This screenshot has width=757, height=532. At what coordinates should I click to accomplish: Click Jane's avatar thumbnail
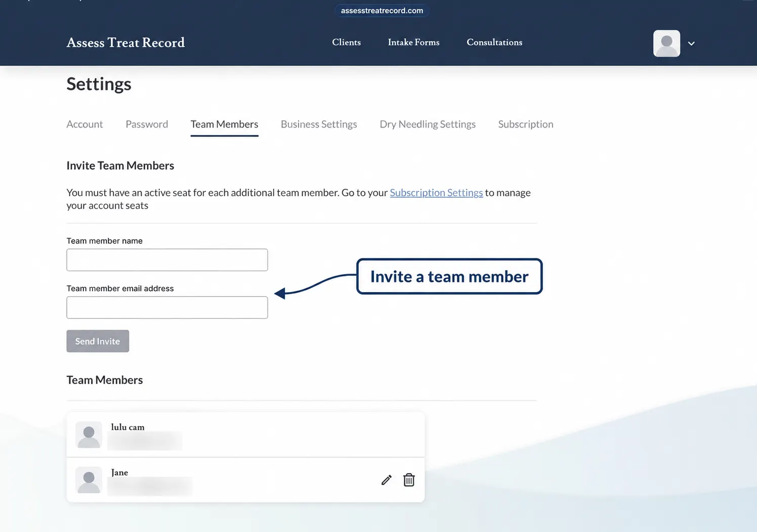click(89, 480)
